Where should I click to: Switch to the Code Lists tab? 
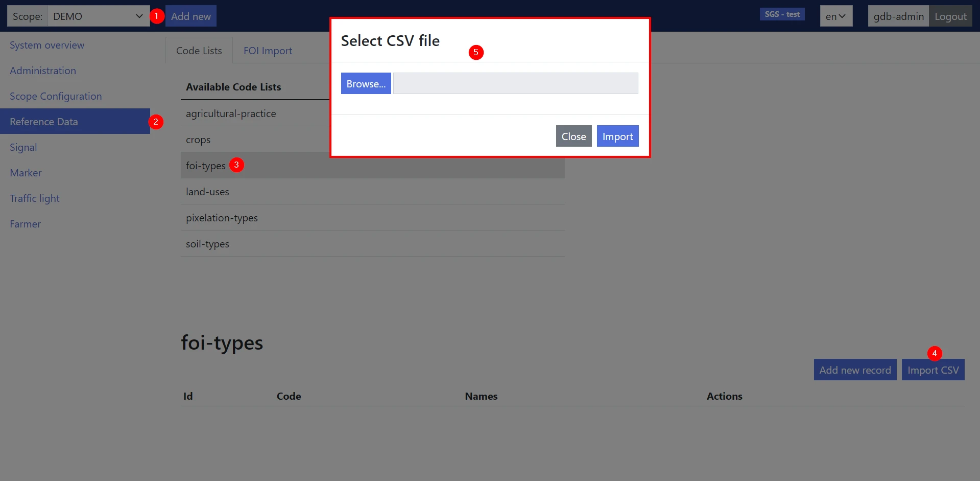click(199, 51)
